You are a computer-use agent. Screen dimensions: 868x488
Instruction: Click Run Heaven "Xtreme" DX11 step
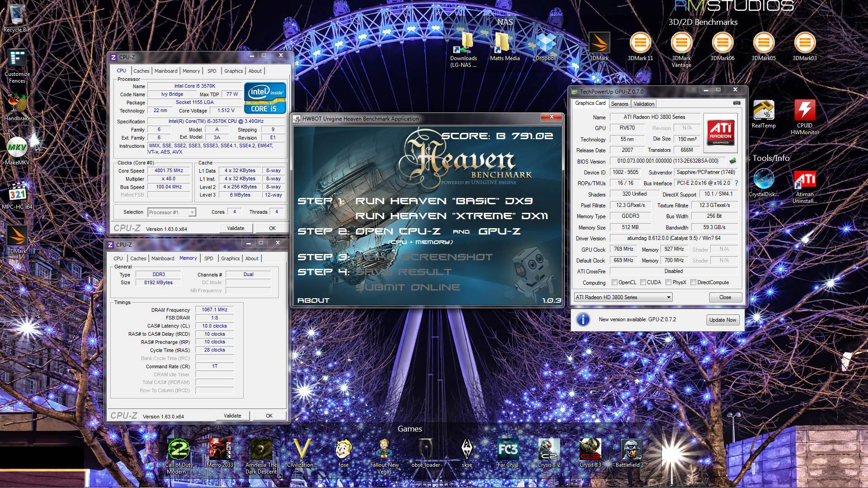[x=452, y=216]
